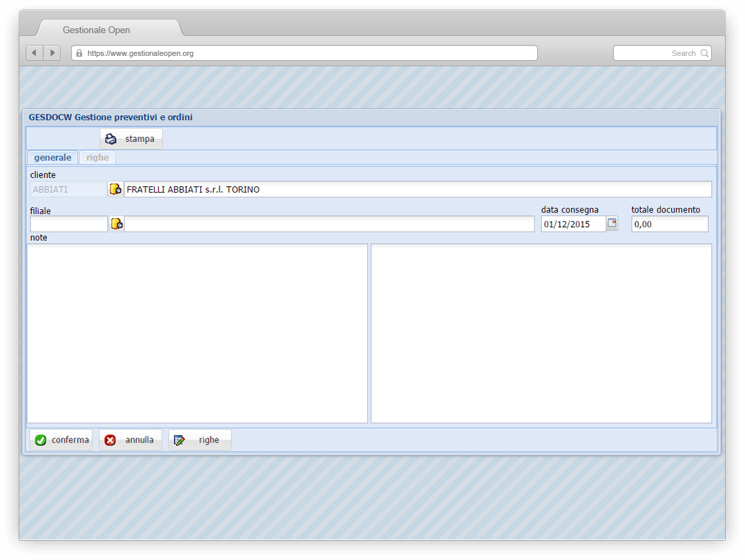The image size is (745, 560).
Task: Open the data consegna calendar picker
Action: [612, 223]
